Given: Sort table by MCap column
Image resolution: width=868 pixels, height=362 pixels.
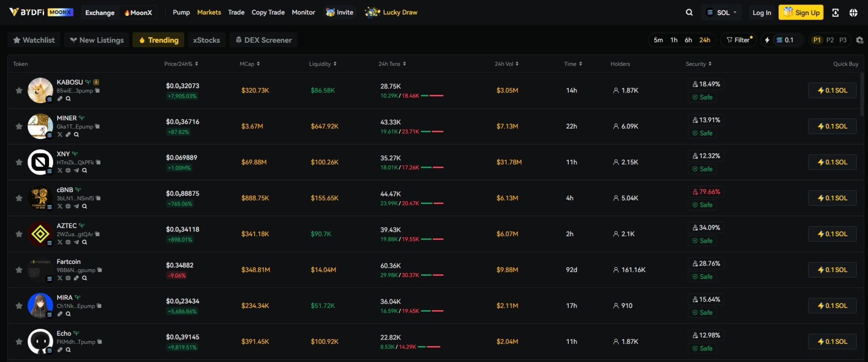Looking at the screenshot, I should [x=249, y=64].
